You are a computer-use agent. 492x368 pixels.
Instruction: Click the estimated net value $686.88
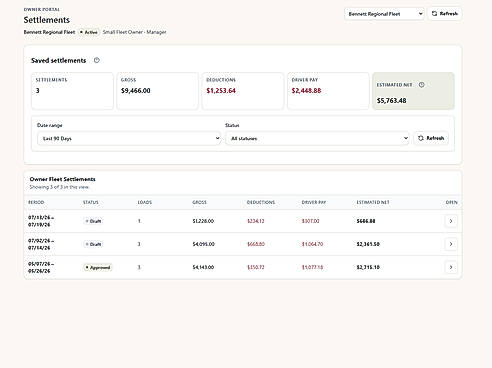click(x=366, y=221)
